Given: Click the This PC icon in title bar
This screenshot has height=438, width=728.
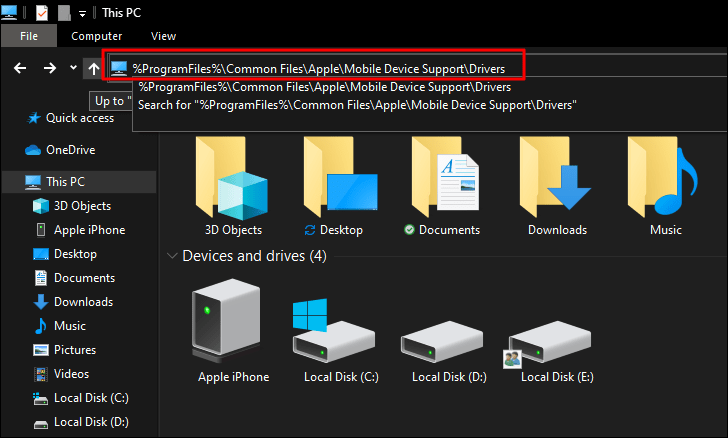Looking at the screenshot, I should (x=9, y=12).
